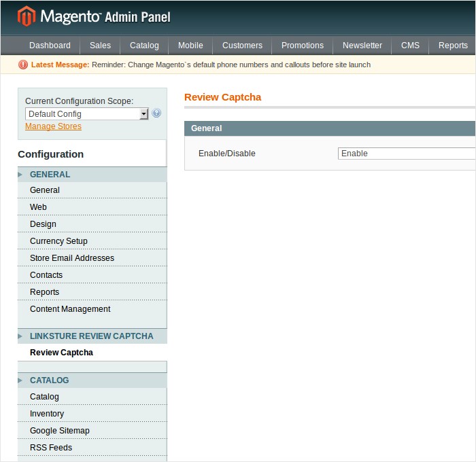Image resolution: width=476 pixels, height=462 pixels.
Task: Collapse the General fieldset header bar
Action: click(x=330, y=128)
